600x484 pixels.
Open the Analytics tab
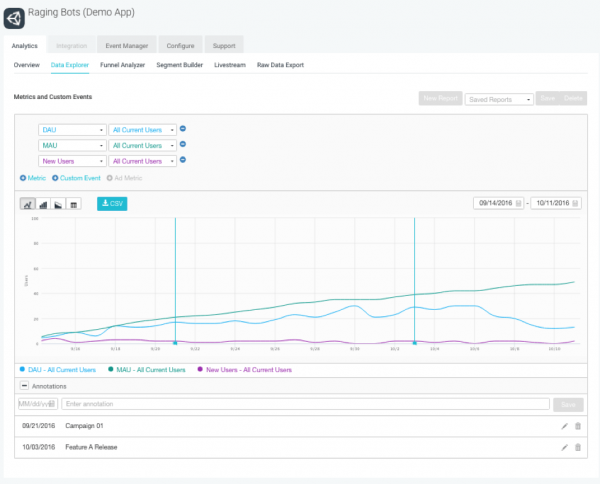pyautogui.click(x=25, y=45)
